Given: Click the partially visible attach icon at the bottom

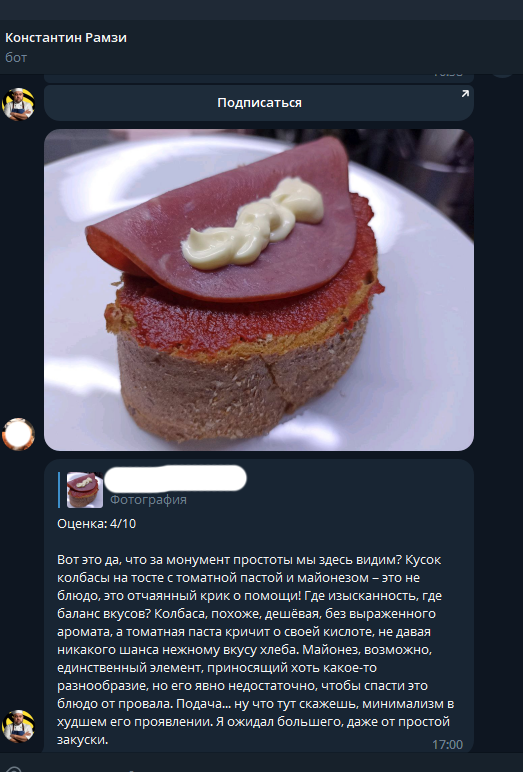Looking at the screenshot, I should tap(14, 768).
